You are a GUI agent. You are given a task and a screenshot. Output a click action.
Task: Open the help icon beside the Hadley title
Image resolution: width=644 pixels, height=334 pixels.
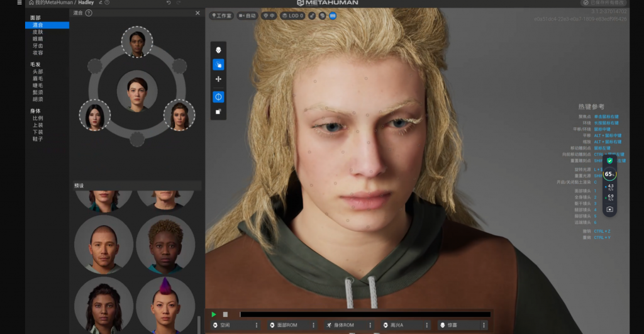(107, 3)
